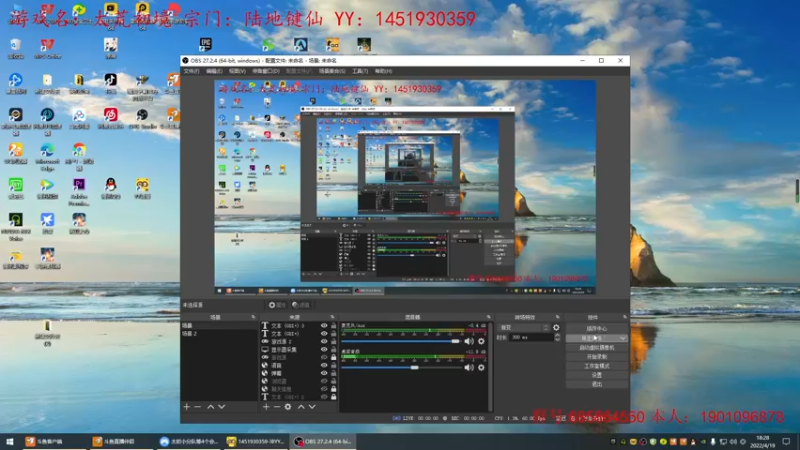
Task: Toggle visibility of source 文本 (GDI+) 3
Action: pyautogui.click(x=324, y=326)
